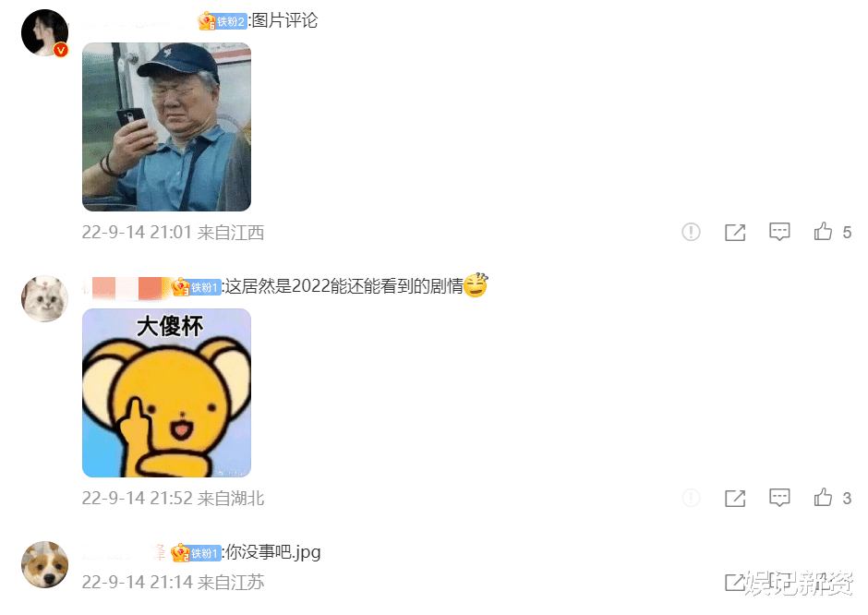The height and width of the screenshot is (615, 868).
Task: Share the 21:14 Jiangsu comment
Action: (x=735, y=583)
